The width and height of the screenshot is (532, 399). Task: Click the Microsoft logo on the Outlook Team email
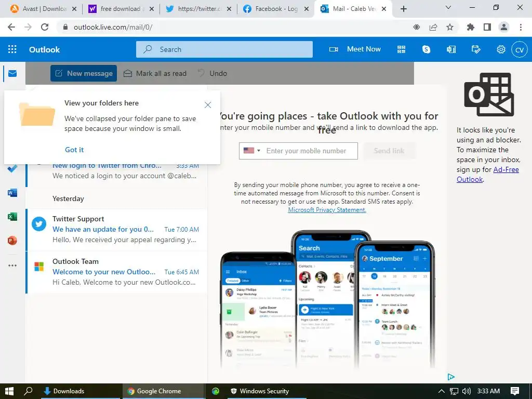tap(39, 267)
